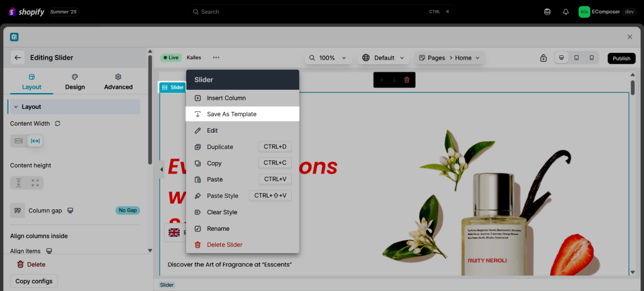Reset Content Width with refresh icon
This screenshot has width=644, height=291.
click(57, 124)
